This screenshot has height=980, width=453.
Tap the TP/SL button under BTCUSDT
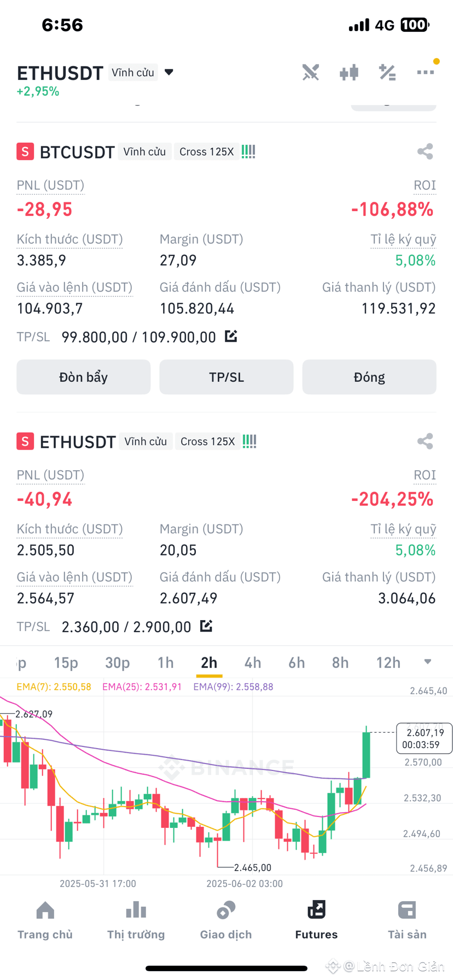coord(226,377)
